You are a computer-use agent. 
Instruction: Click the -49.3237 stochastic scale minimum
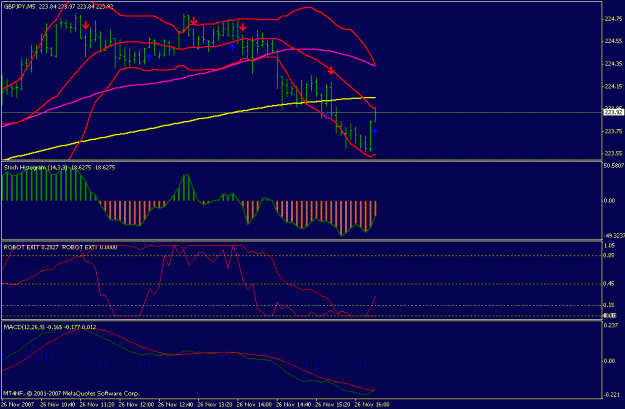coord(614,236)
